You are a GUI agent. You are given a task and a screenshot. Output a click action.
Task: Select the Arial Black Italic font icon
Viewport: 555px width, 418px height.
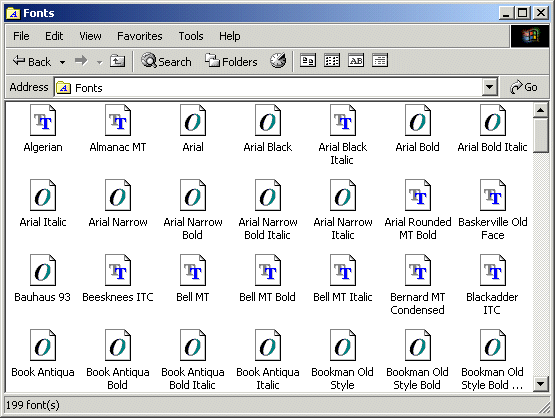pyautogui.click(x=343, y=120)
